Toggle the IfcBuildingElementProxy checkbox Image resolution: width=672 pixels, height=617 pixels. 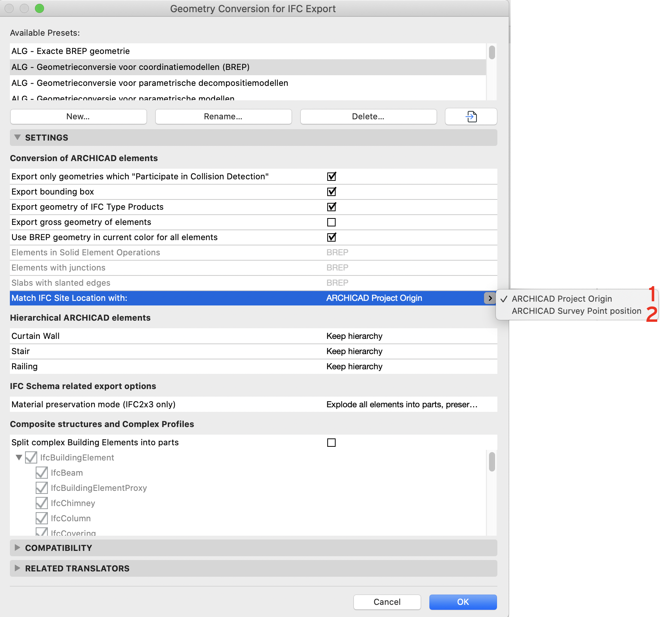pyautogui.click(x=42, y=488)
